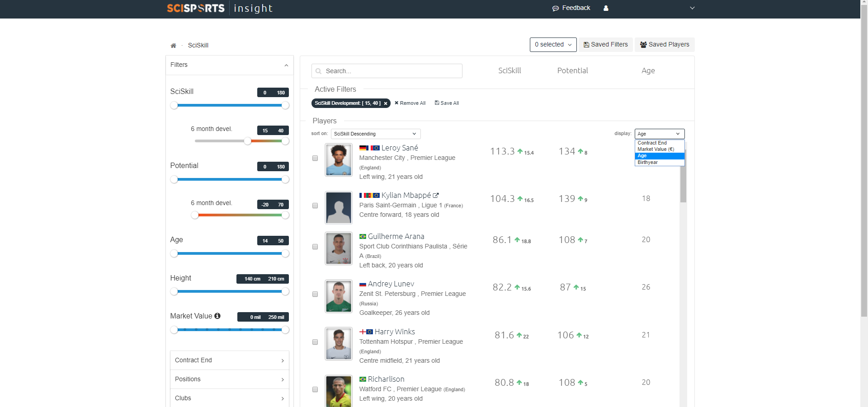Click in the Search input field
868x407 pixels.
point(387,71)
